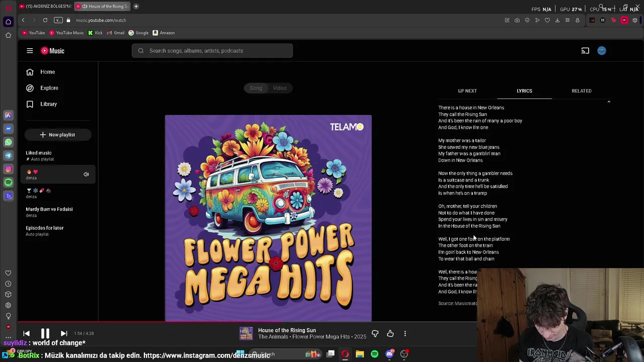This screenshot has height=362, width=644.
Task: Open the Gmail bookmark
Action: click(116, 33)
